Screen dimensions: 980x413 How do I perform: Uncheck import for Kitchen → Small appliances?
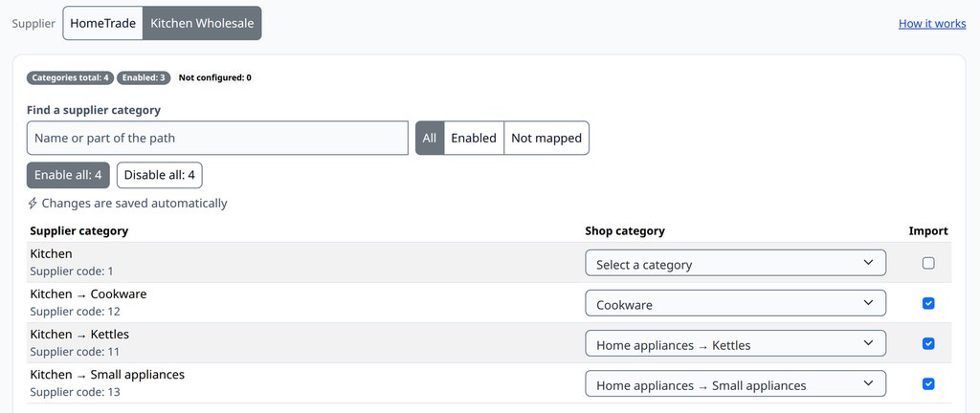coord(928,383)
